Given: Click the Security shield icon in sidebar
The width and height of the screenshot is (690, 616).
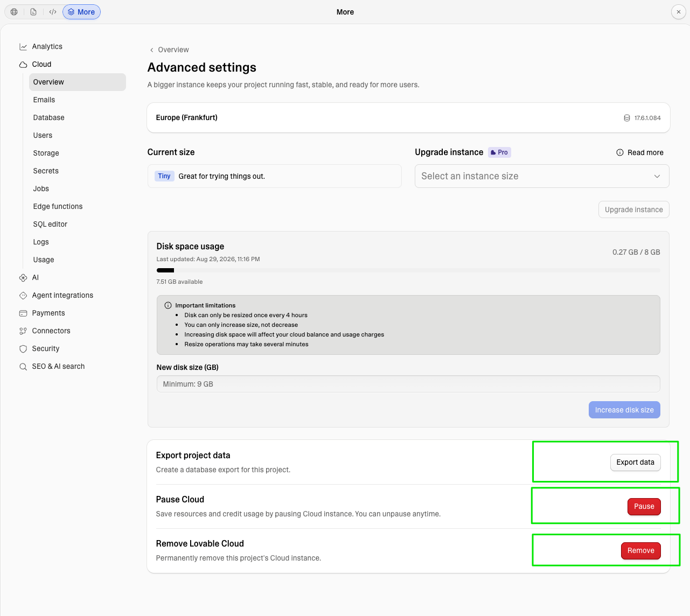Looking at the screenshot, I should tap(23, 349).
